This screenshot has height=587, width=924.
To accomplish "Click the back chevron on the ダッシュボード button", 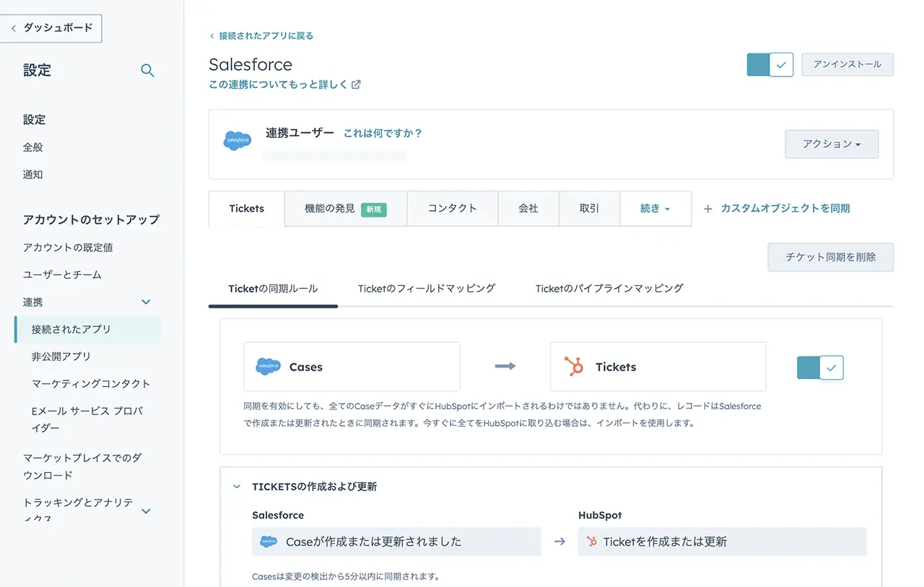I will point(14,28).
